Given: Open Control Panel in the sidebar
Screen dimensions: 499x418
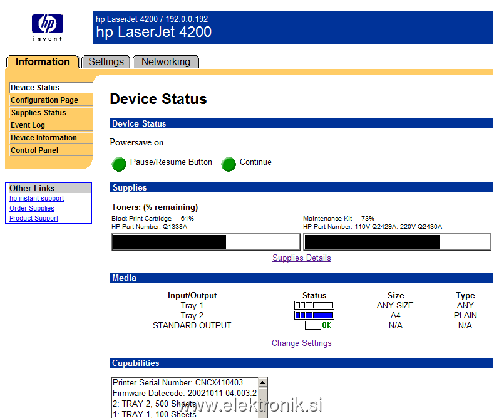Looking at the screenshot, I should tap(51, 150).
